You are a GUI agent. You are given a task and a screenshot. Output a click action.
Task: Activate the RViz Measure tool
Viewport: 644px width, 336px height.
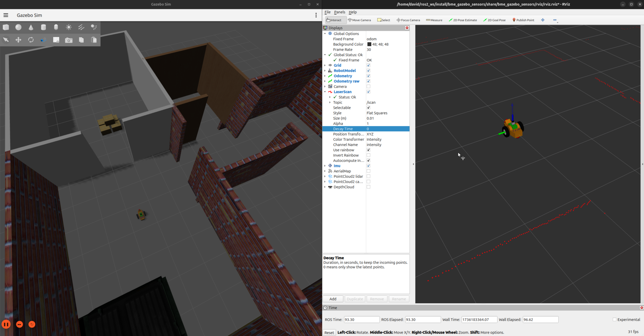click(434, 20)
